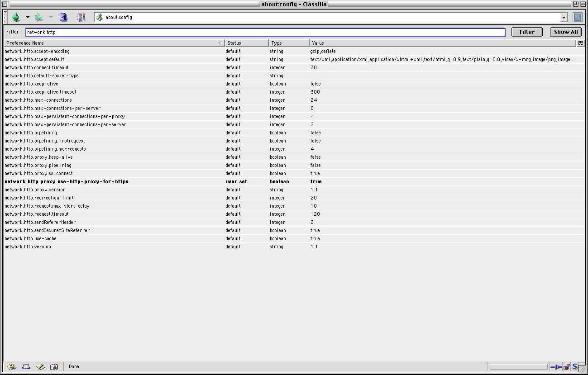Click the value 300 for keep-alive.timeout
Image resolution: width=588 pixels, height=375 pixels.
[315, 92]
